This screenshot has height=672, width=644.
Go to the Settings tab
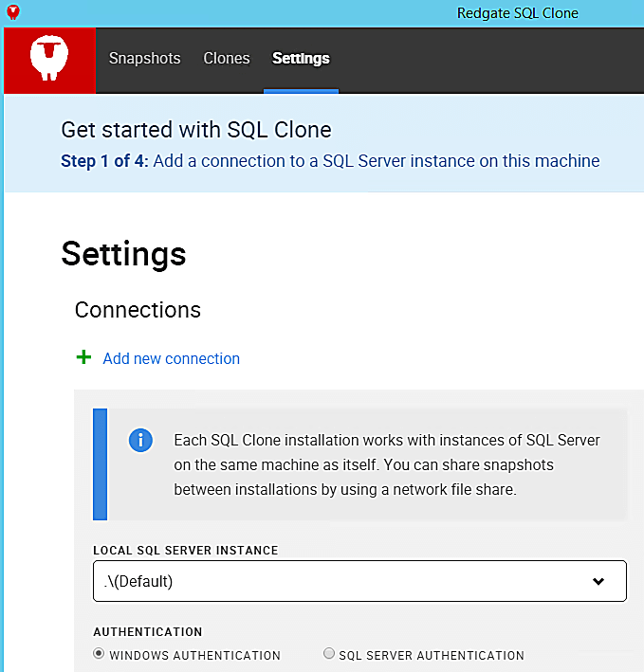pos(301,59)
